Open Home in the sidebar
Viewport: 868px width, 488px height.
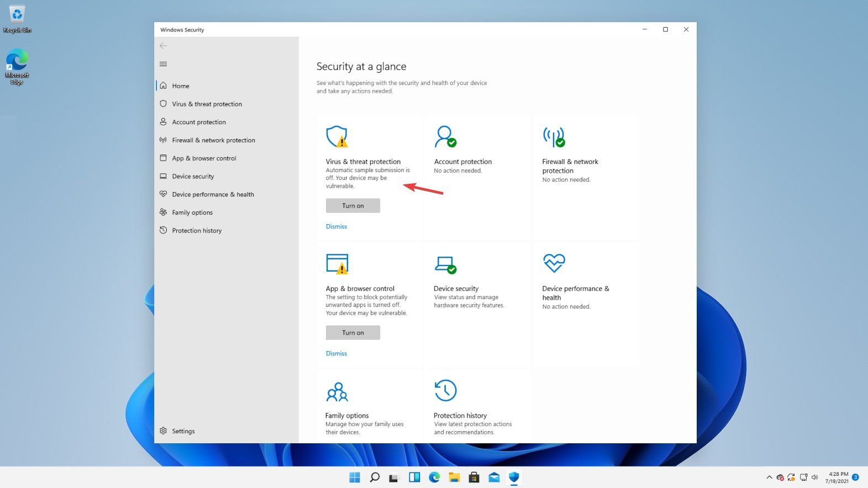point(227,86)
